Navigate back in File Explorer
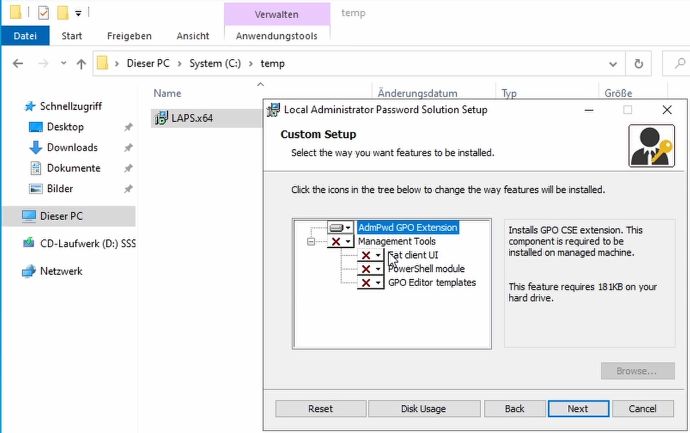The height and width of the screenshot is (433, 690). [x=18, y=64]
